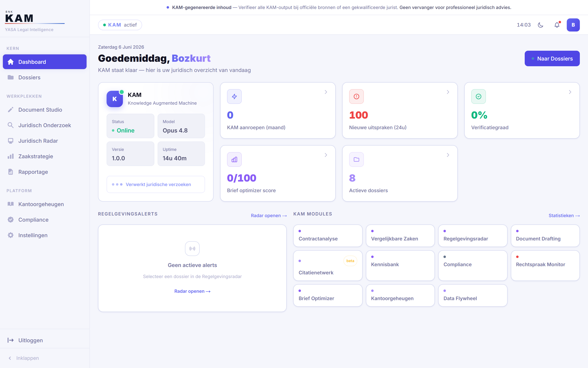
Task: Open the user avatar labeled B
Action: 573,25
